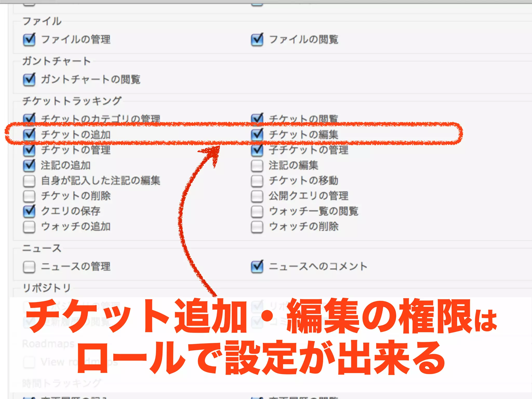The width and height of the screenshot is (532, 399).
Task: Uncheck the ファイルの閲覧 checkbox
Action: pyautogui.click(x=257, y=40)
